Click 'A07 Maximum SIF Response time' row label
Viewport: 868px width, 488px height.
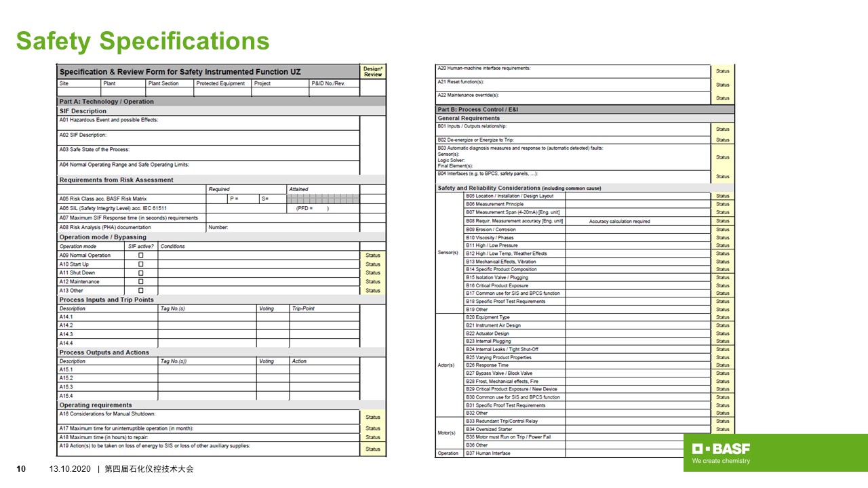(129, 218)
